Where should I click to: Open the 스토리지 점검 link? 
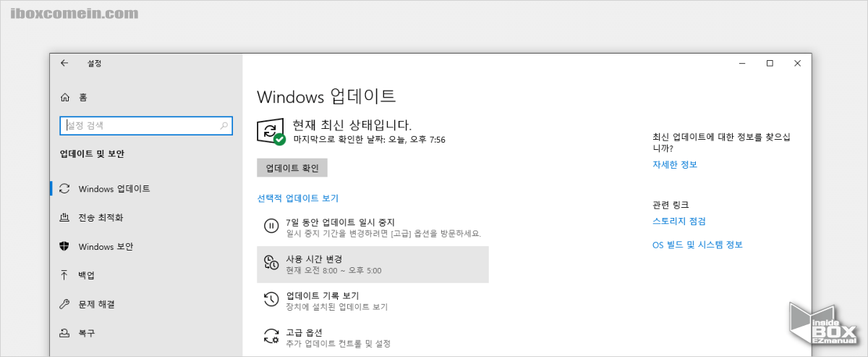[679, 221]
